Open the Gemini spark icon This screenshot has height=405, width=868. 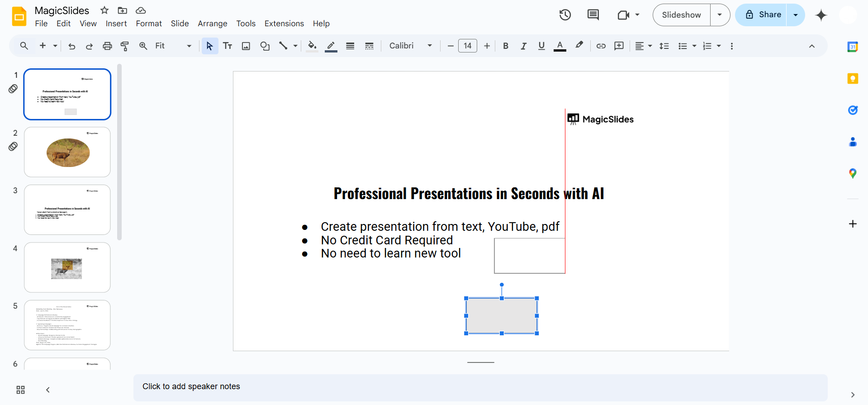tap(821, 15)
